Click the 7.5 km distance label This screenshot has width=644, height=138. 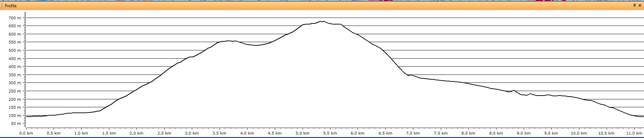point(440,133)
